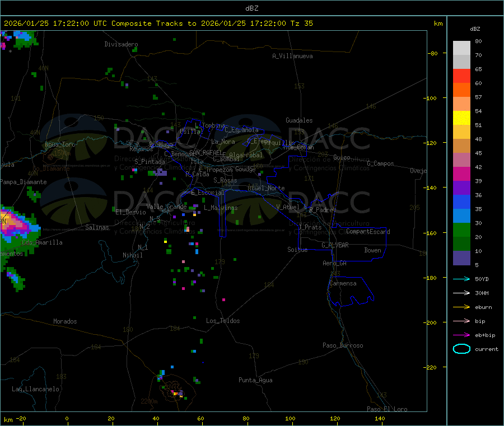The height and width of the screenshot is (426, 504).
Task: Click the slate purple 10 dBZ legend swatch
Action: 461,258
